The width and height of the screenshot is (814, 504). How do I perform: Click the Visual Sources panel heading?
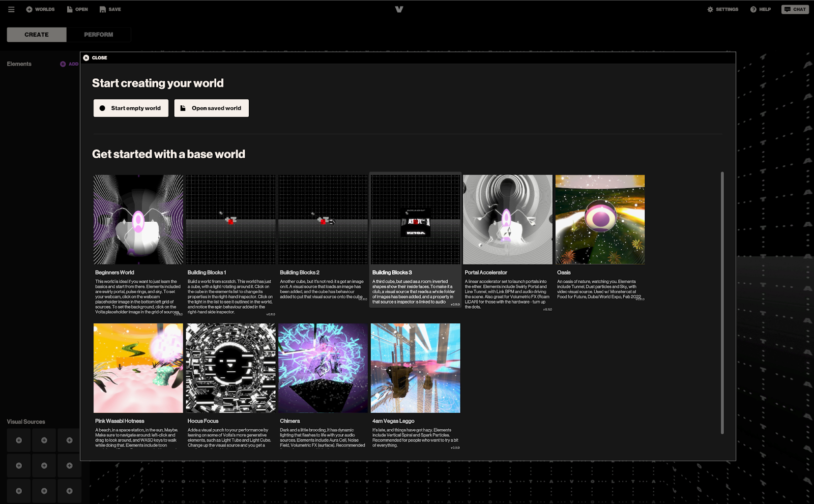click(26, 422)
